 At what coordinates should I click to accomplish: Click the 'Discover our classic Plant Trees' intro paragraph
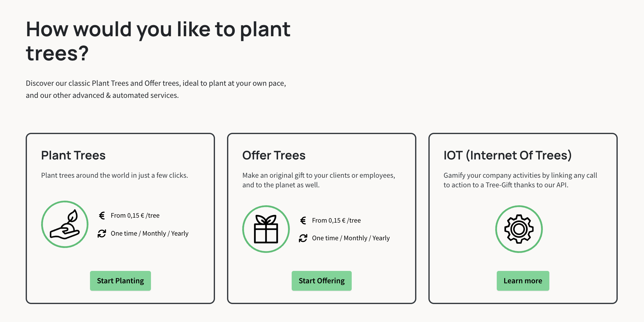[156, 89]
